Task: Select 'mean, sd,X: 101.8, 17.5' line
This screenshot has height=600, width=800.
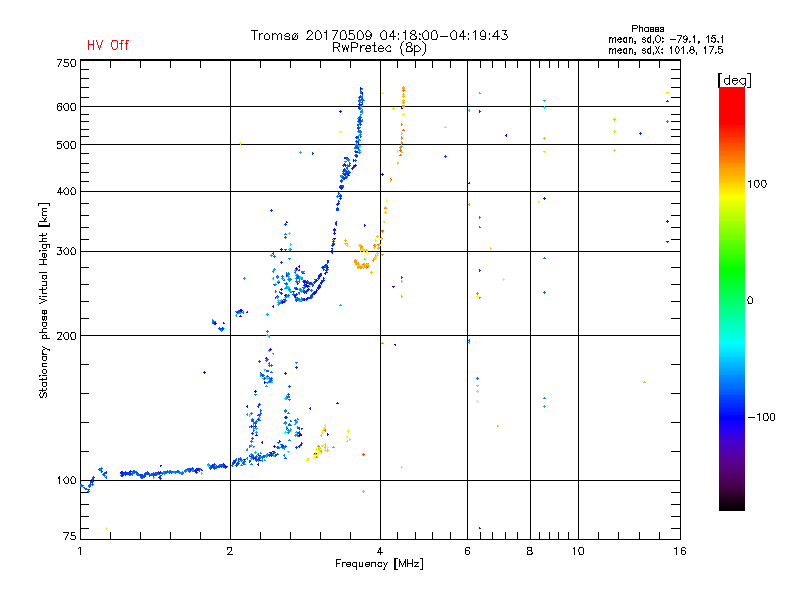Action: 666,50
